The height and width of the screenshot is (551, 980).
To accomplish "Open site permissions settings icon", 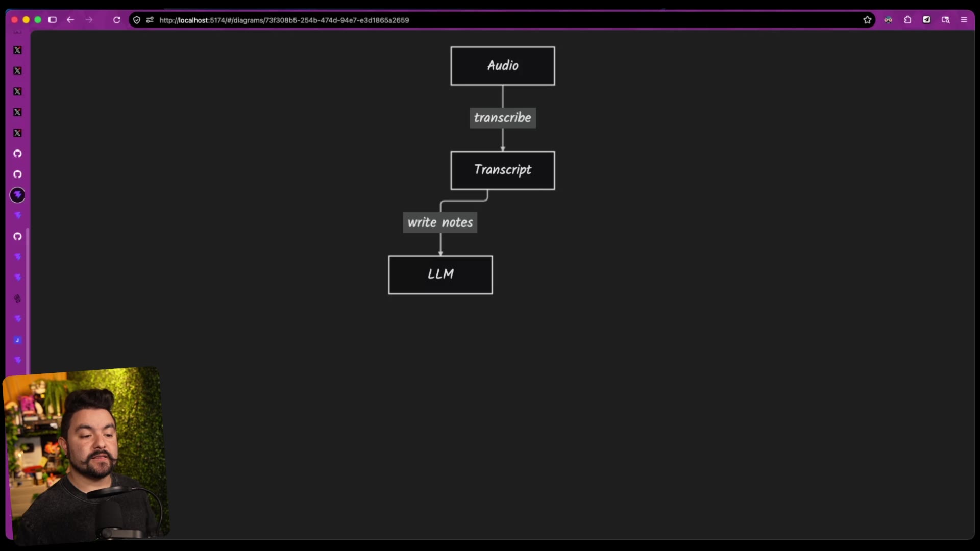I will click(150, 20).
